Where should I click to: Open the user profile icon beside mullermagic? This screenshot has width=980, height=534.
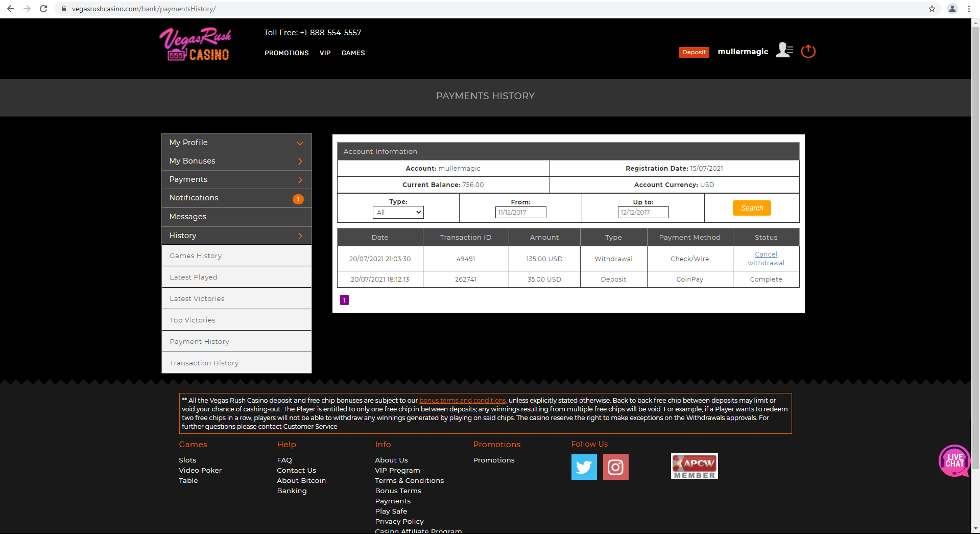click(784, 51)
